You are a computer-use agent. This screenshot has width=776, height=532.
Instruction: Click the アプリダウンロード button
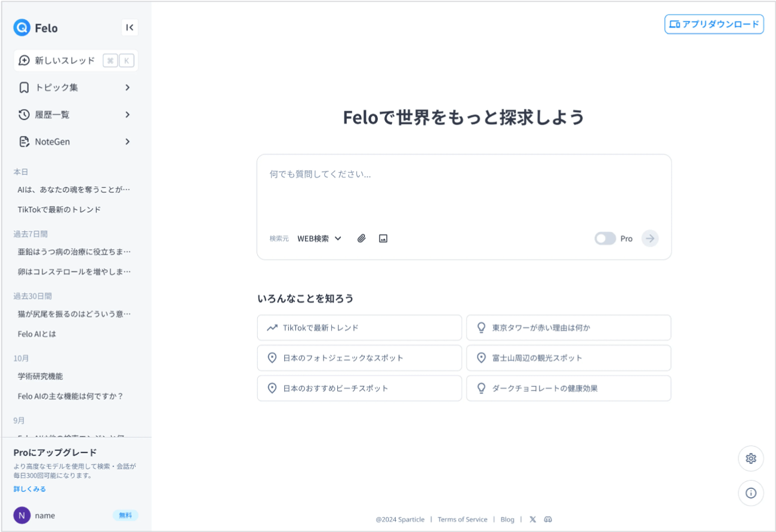(714, 24)
